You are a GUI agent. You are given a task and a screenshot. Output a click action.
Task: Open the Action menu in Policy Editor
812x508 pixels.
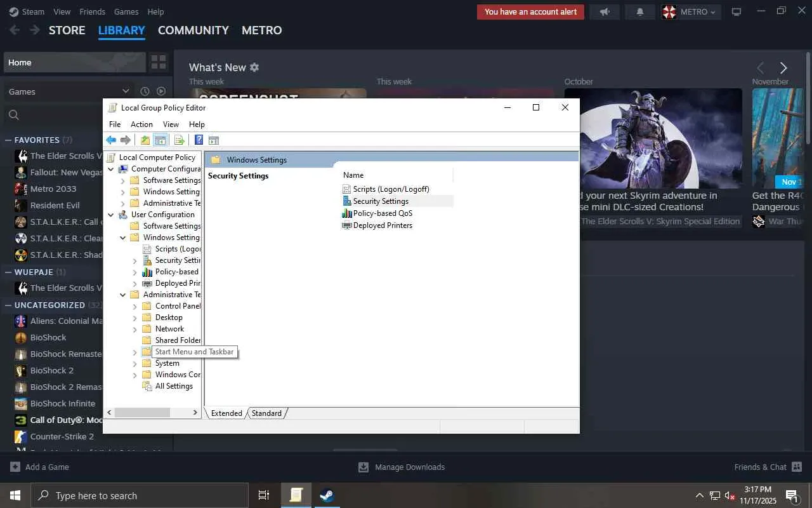coord(141,124)
